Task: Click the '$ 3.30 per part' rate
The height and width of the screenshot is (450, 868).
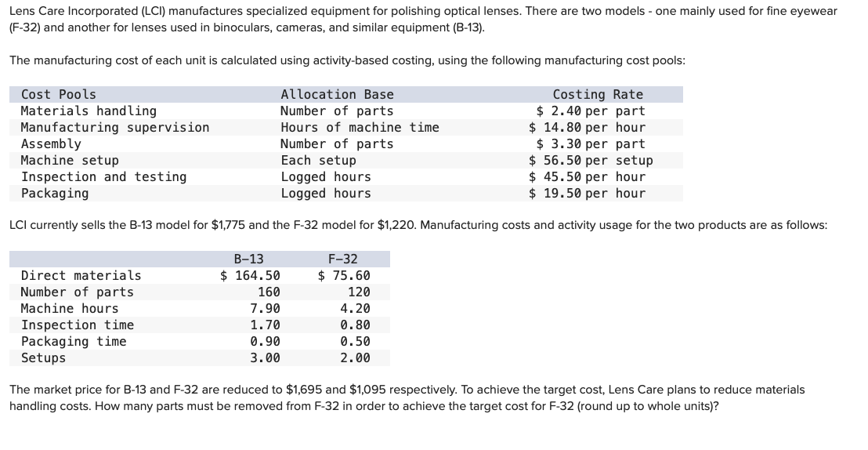Action: pyautogui.click(x=591, y=144)
